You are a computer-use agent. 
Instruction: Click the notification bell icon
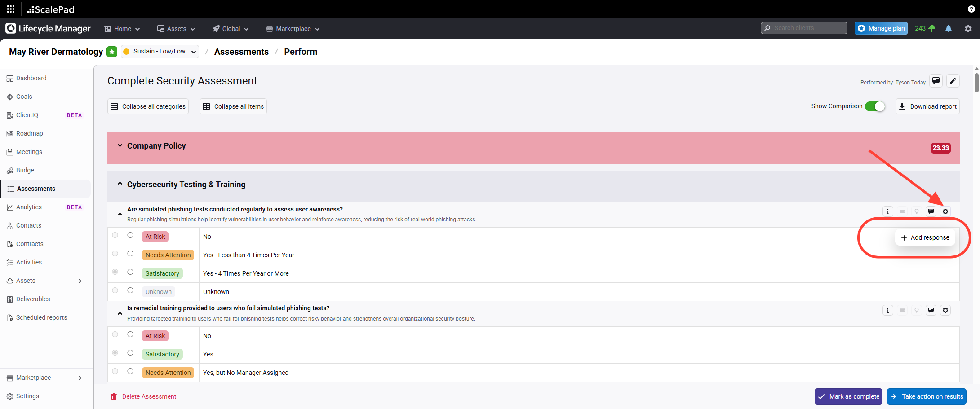pos(948,28)
